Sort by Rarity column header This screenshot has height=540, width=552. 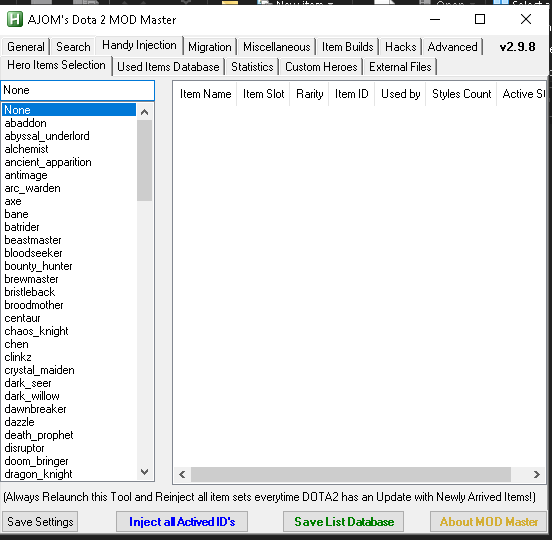pyautogui.click(x=309, y=94)
